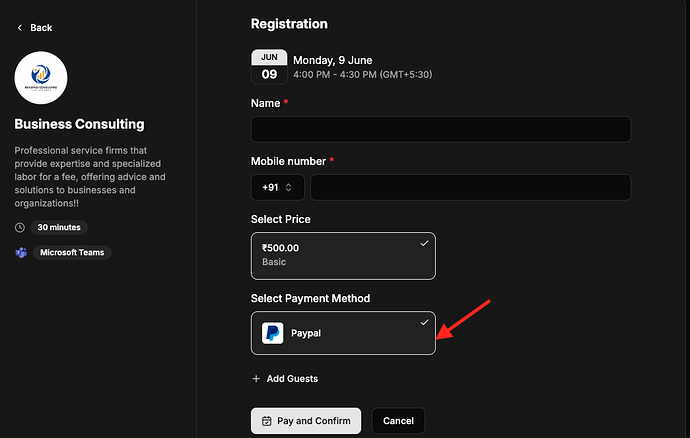Screen dimensions: 690x438
Task: Click the Business Consulting title
Action: click(x=79, y=125)
